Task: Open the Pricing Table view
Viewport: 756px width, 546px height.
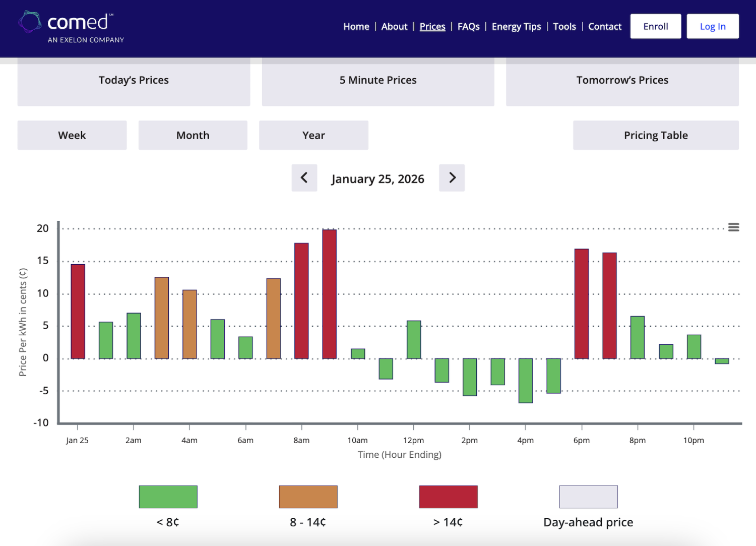Action: [656, 135]
